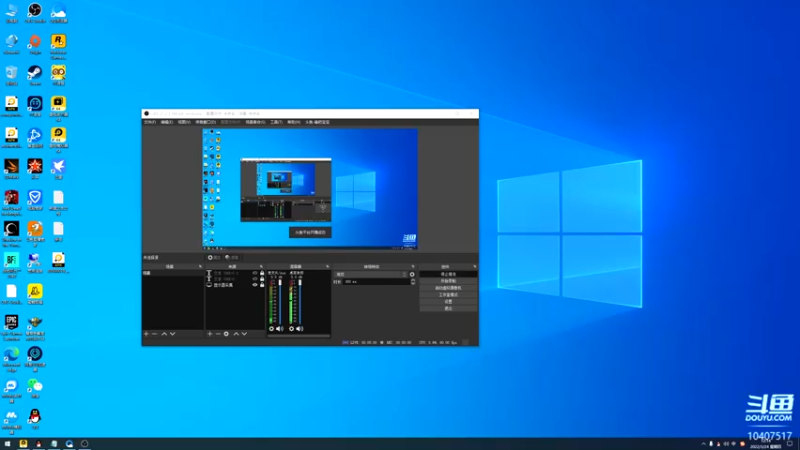Pop out the Sources dock panel

click(261, 266)
